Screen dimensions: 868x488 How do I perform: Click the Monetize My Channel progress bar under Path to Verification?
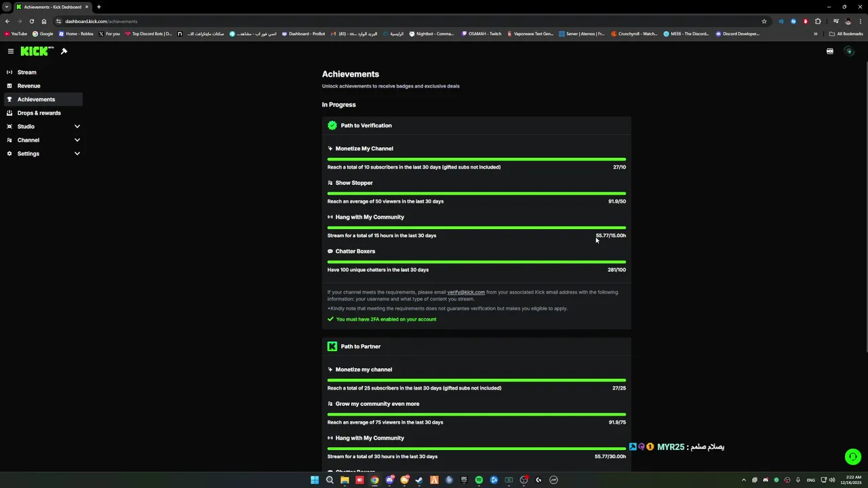coord(477,159)
